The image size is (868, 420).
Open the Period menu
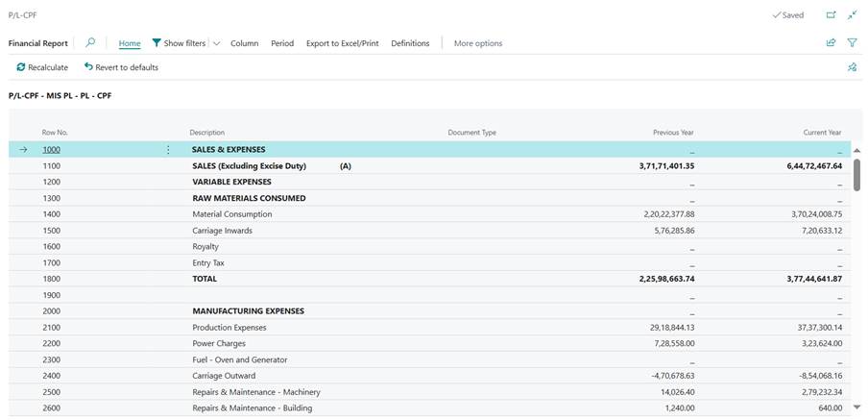tap(282, 43)
